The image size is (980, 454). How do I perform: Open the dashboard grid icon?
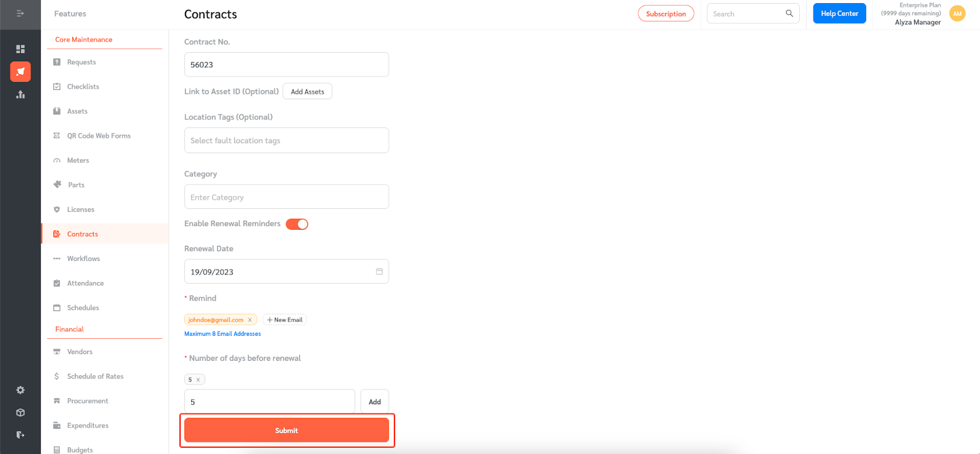[20, 48]
